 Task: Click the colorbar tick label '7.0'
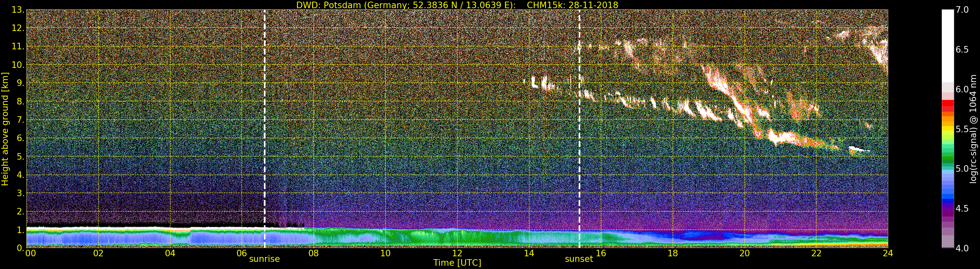click(962, 10)
